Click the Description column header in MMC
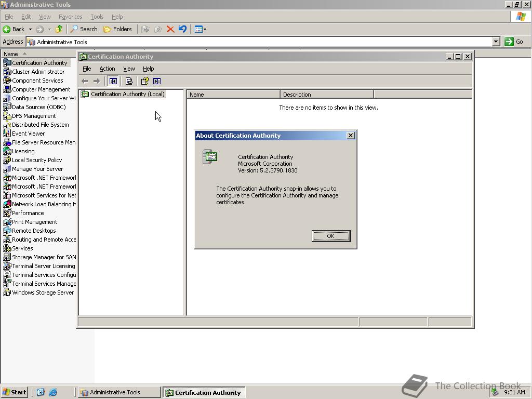This screenshot has width=532, height=399. (x=327, y=95)
